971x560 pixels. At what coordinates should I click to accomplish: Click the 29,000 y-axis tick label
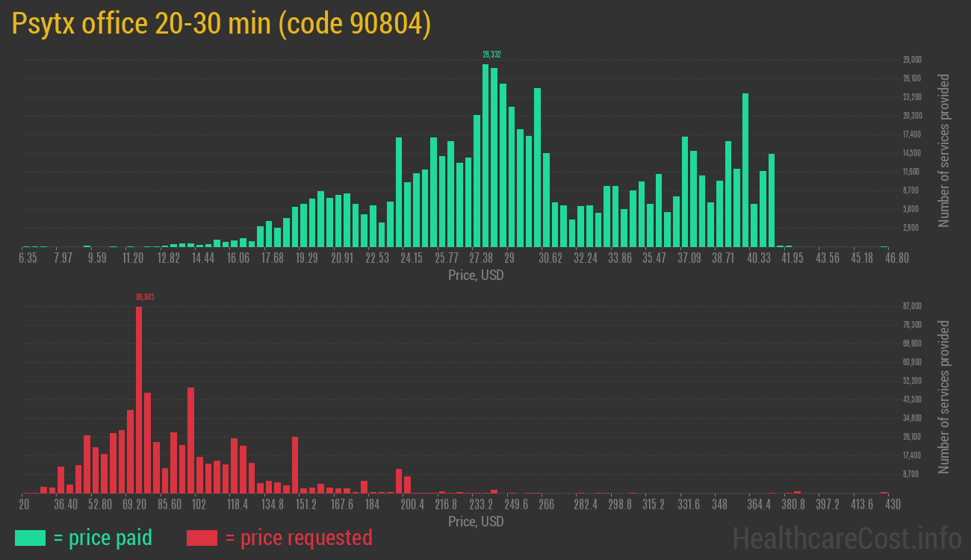[x=912, y=60]
